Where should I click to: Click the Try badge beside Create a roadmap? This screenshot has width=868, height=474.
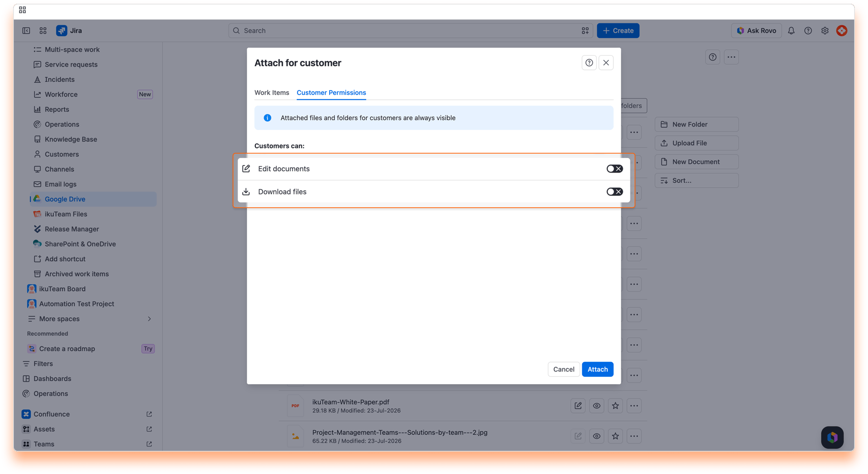pos(148,349)
